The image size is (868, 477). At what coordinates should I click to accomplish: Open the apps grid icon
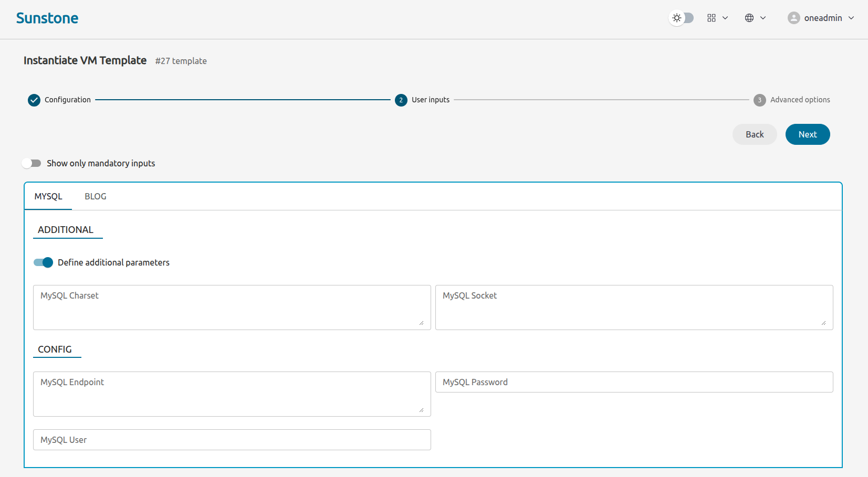[x=712, y=17]
